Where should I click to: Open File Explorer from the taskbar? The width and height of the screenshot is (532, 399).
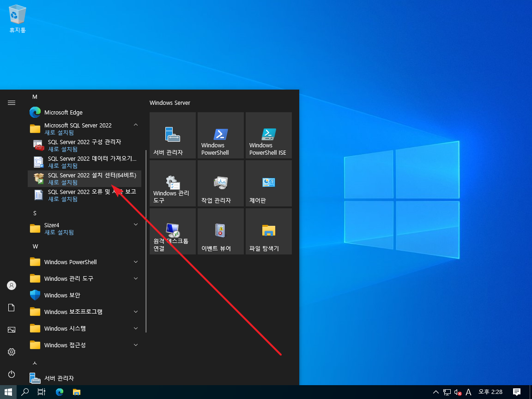[77, 392]
